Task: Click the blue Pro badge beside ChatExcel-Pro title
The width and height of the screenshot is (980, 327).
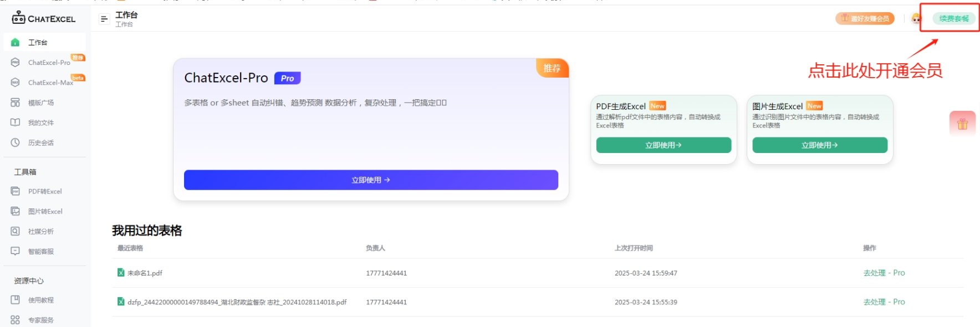Action: 287,78
